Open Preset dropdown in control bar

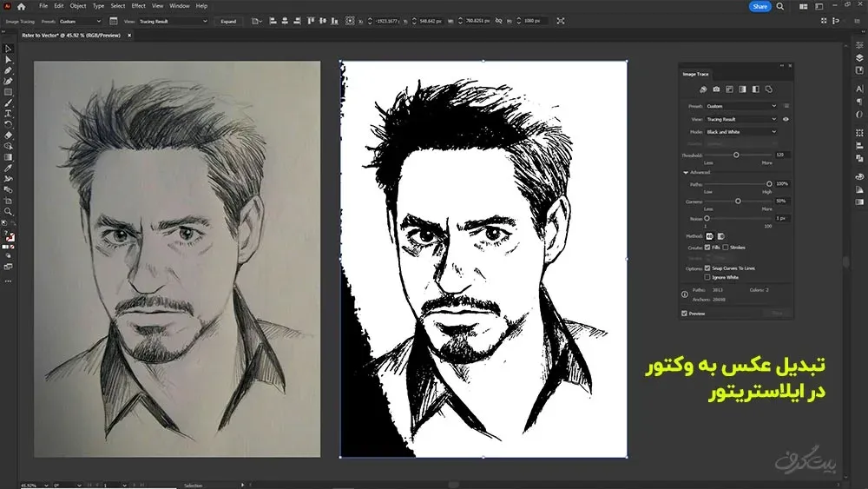click(x=80, y=21)
